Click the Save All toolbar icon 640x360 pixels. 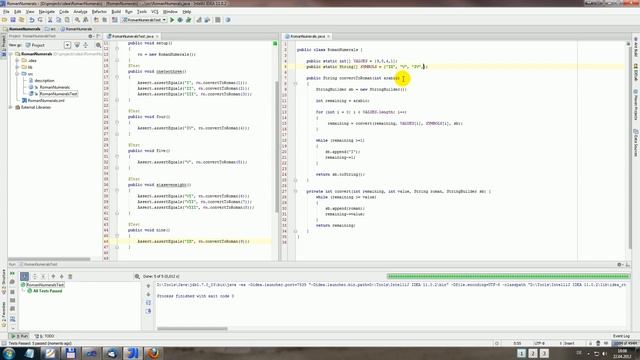(13, 20)
